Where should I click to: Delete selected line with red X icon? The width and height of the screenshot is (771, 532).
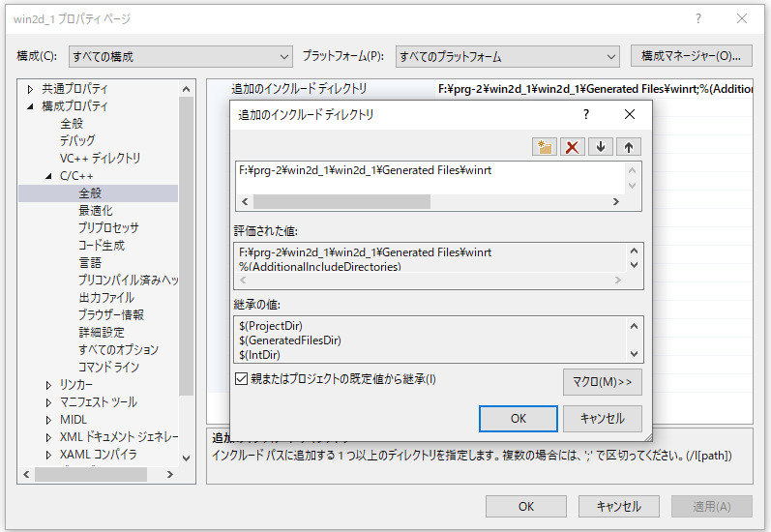pos(573,147)
